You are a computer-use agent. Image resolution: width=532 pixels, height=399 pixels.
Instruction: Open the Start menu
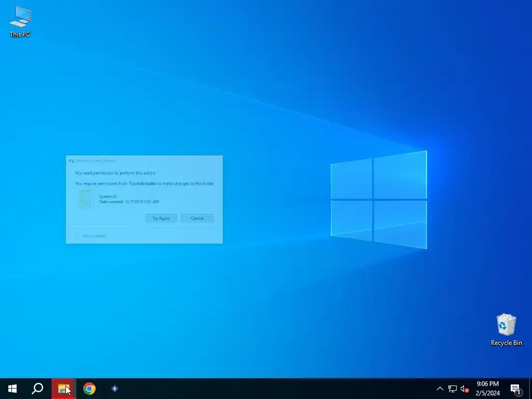pos(12,389)
